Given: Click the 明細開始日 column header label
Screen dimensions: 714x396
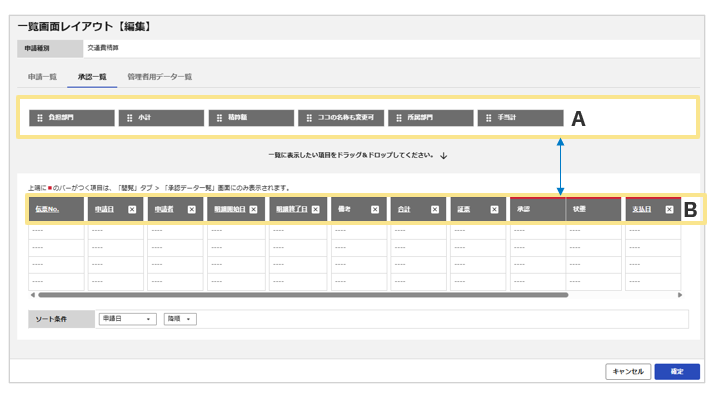Looking at the screenshot, I should click(x=230, y=209).
